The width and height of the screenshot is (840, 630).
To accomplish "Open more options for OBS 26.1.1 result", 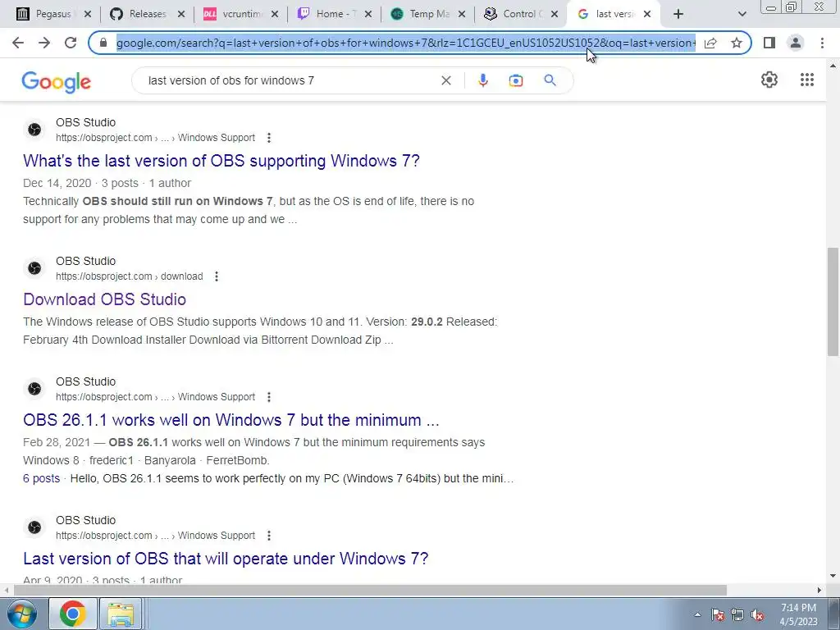I will 269,397.
